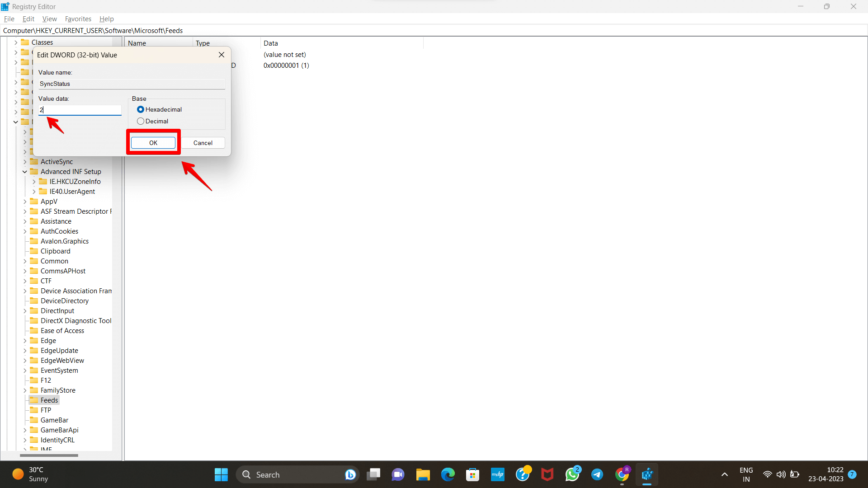Screen dimensions: 868x488
Task: Cancel the Edit DWORD dialog
Action: (203, 143)
